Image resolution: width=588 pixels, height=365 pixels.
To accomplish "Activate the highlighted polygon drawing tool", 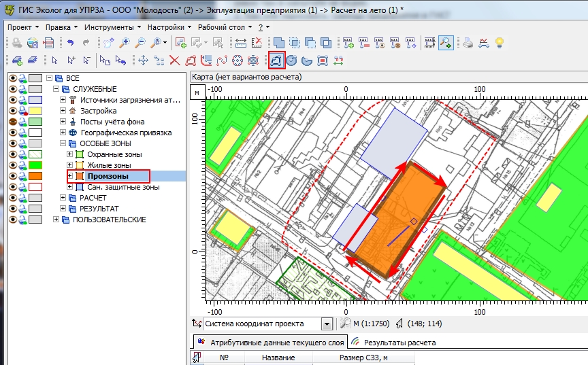I will (276, 60).
